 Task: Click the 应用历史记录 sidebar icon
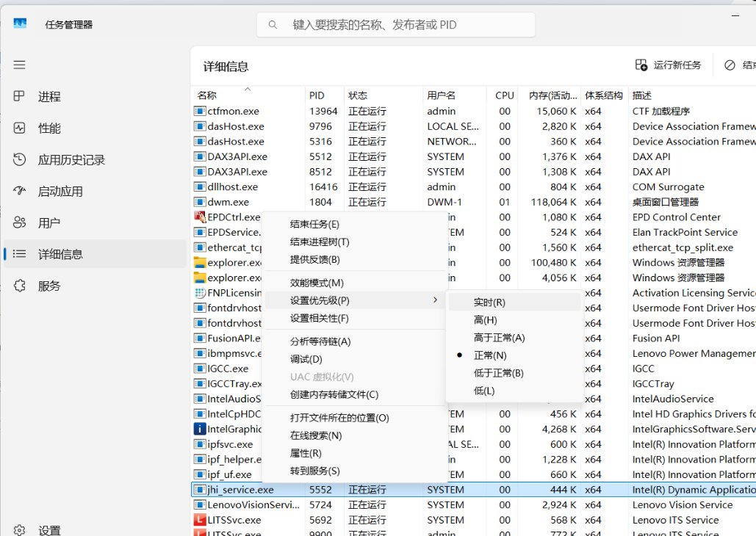click(19, 159)
